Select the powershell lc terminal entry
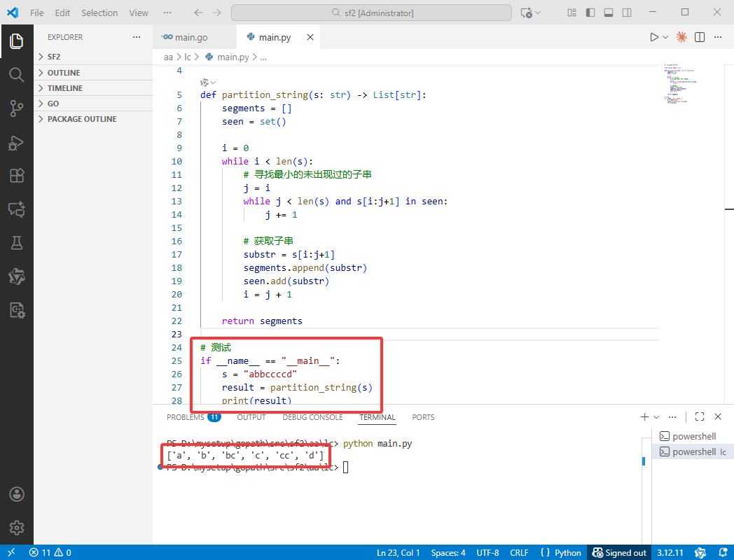The image size is (734, 560). [693, 452]
